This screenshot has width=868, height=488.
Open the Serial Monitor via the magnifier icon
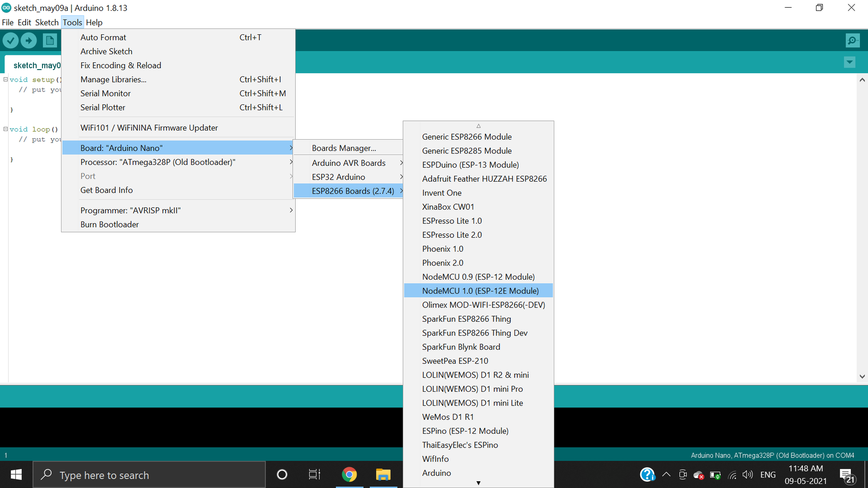pos(852,41)
